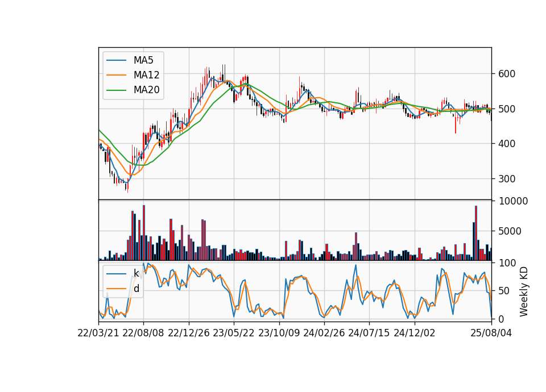The height and width of the screenshot is (392, 546).
Task: Click the 22/03/21 date label
Action: [98, 333]
